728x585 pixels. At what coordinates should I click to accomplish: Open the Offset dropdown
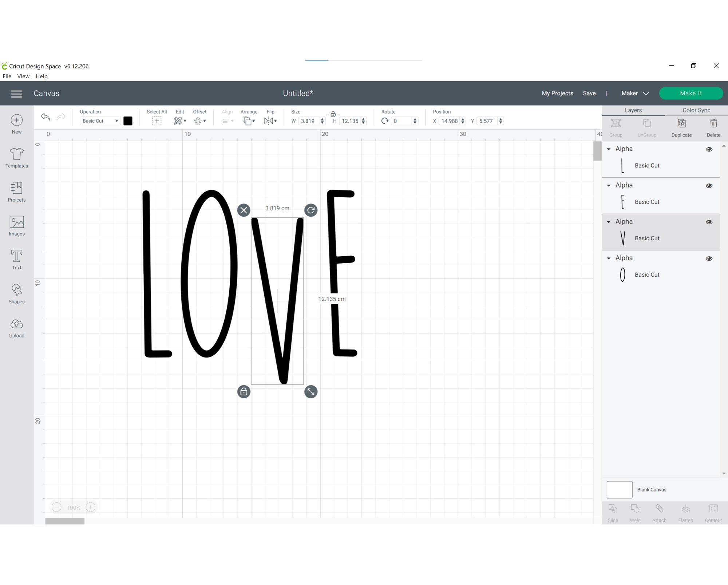[x=200, y=121]
